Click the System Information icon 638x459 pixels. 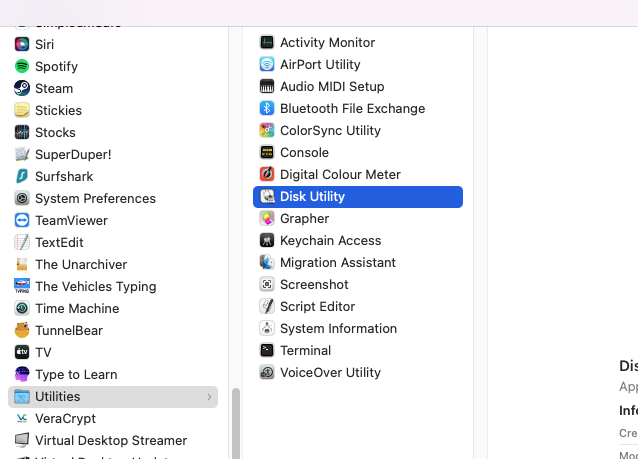click(x=267, y=328)
